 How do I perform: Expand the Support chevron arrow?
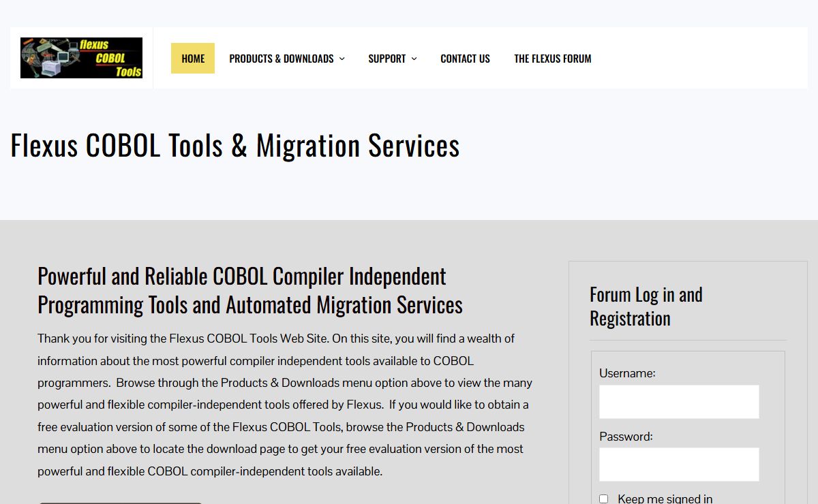tap(414, 59)
